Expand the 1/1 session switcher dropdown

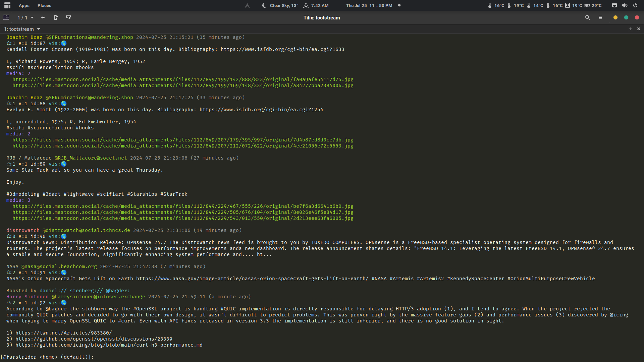point(25,17)
